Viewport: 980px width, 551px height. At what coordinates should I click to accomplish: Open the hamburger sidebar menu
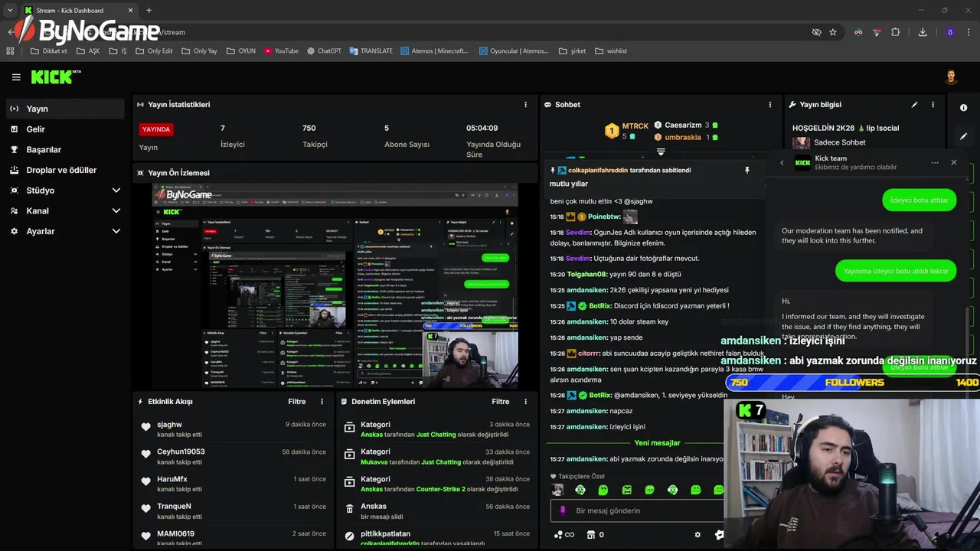[16, 77]
